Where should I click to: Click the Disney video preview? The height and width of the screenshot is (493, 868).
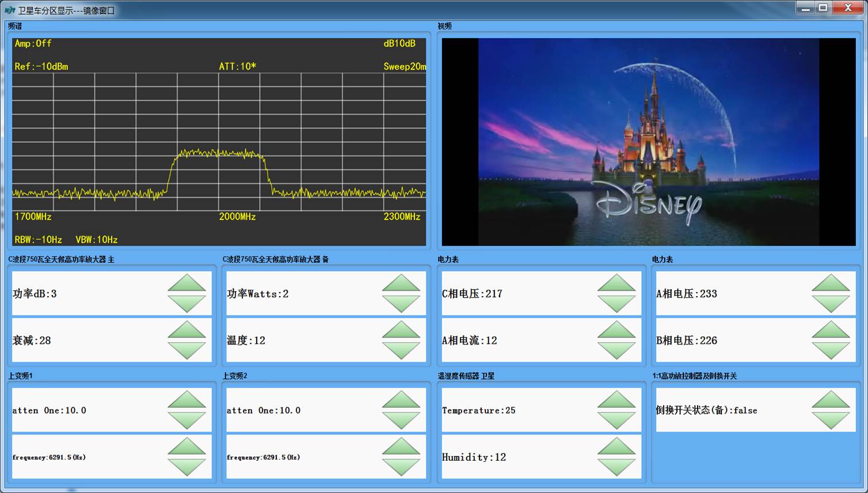click(649, 142)
